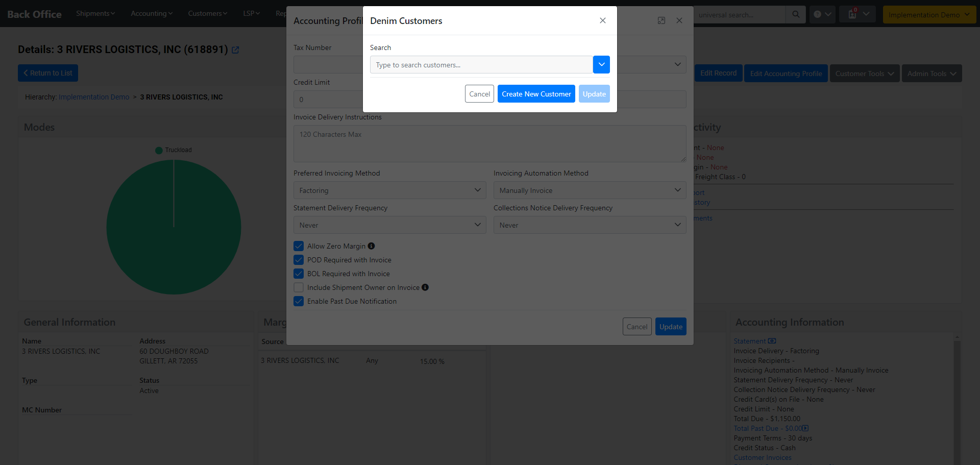980x465 pixels.
Task: Click Edit Record button
Action: (x=718, y=74)
